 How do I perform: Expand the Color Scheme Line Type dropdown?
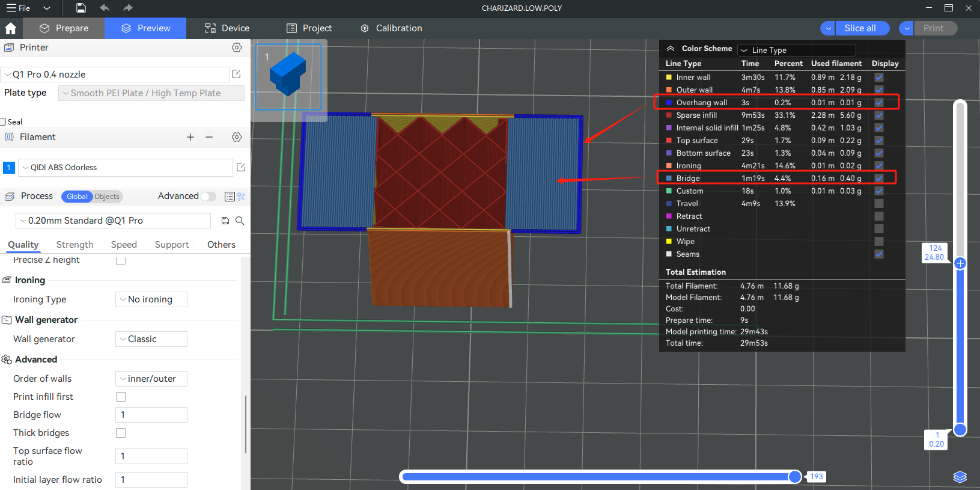(796, 50)
